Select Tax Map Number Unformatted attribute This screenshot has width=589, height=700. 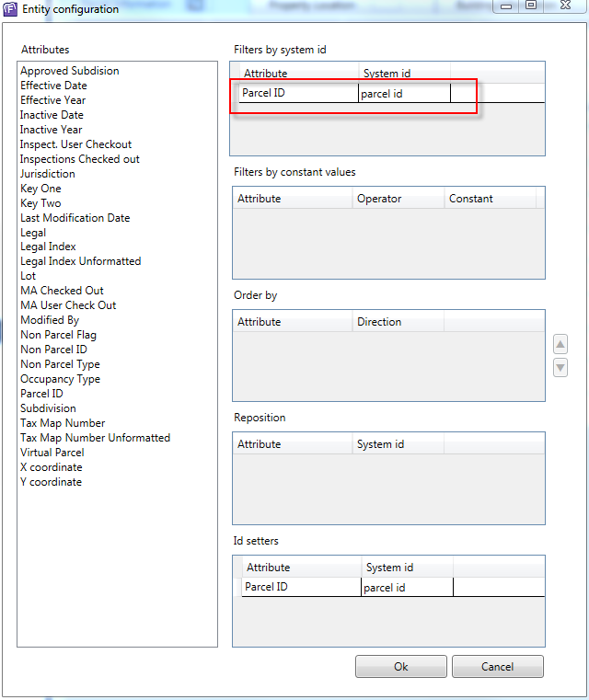(96, 438)
